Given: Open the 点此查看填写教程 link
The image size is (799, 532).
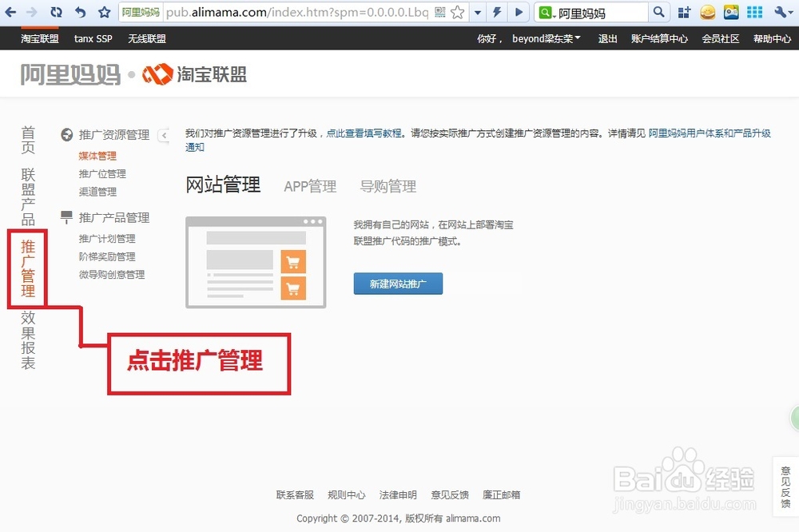Looking at the screenshot, I should pyautogui.click(x=364, y=133).
